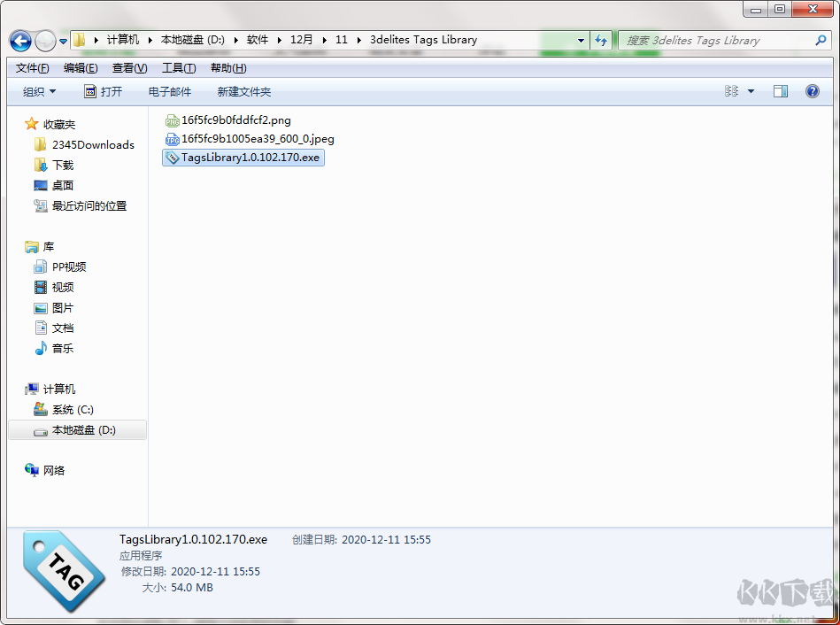Open 系统 (C:) drive in sidebar
The width and height of the screenshot is (840, 625).
[73, 409]
